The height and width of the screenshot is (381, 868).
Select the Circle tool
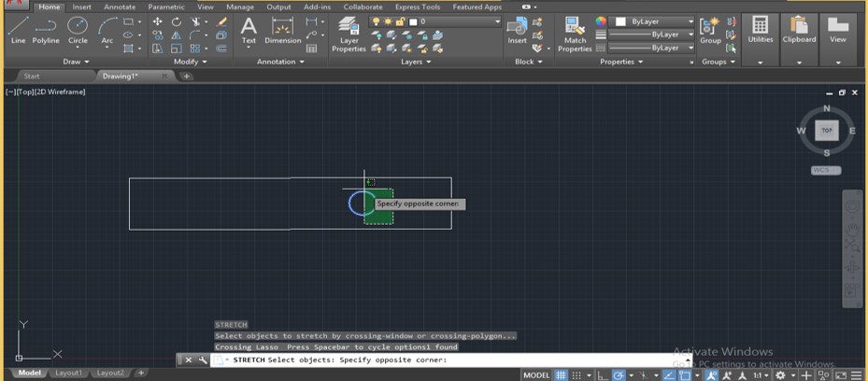tap(78, 31)
